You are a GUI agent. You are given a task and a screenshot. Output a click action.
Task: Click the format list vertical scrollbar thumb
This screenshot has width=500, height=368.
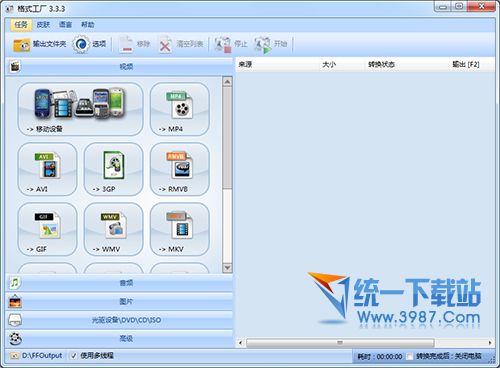(x=227, y=138)
